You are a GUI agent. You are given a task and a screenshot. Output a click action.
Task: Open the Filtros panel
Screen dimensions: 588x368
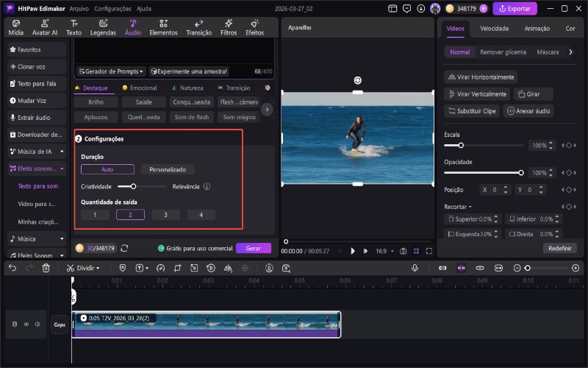click(x=229, y=28)
